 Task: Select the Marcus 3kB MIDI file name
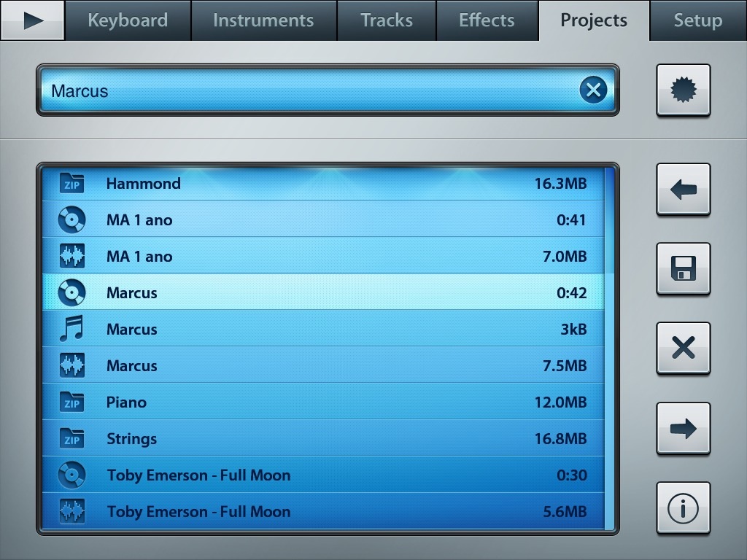131,329
